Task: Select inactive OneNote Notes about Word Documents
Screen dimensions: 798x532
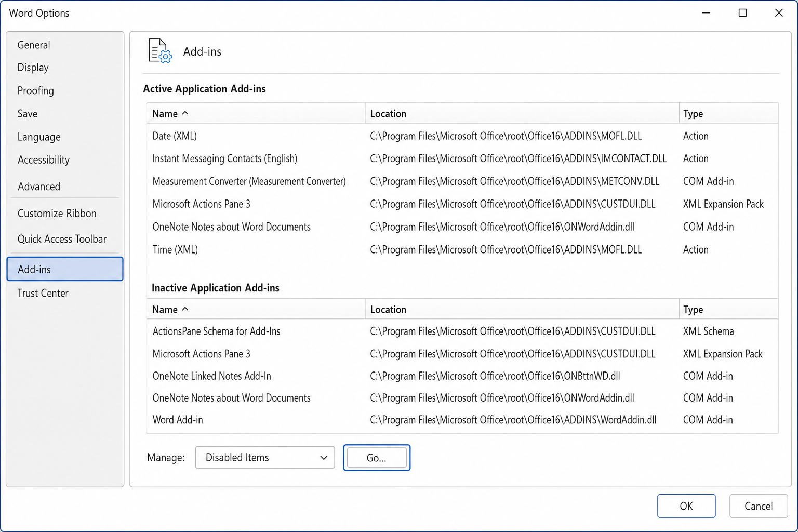Action: click(x=462, y=398)
